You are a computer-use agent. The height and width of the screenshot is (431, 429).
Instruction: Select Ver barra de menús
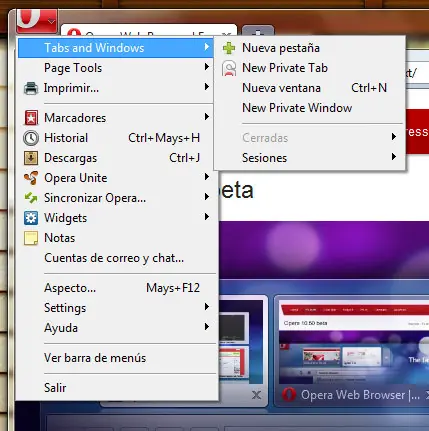pos(116,358)
